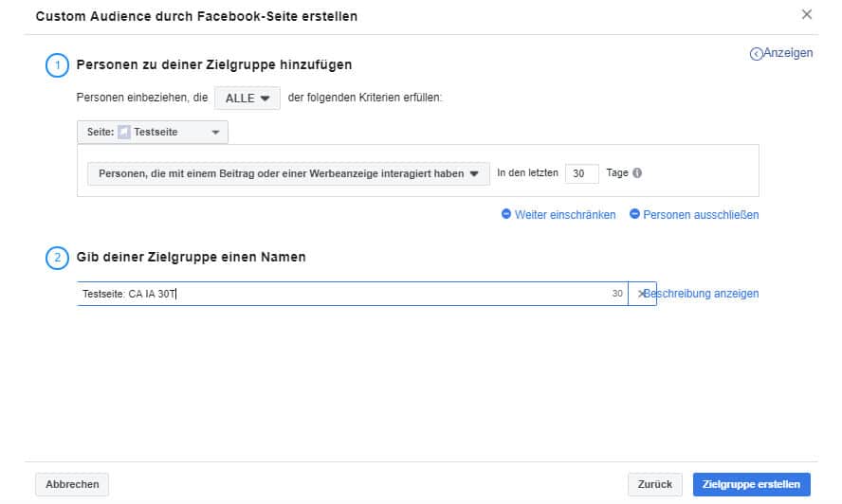
Task: Go back with the Zurück button
Action: [x=654, y=484]
